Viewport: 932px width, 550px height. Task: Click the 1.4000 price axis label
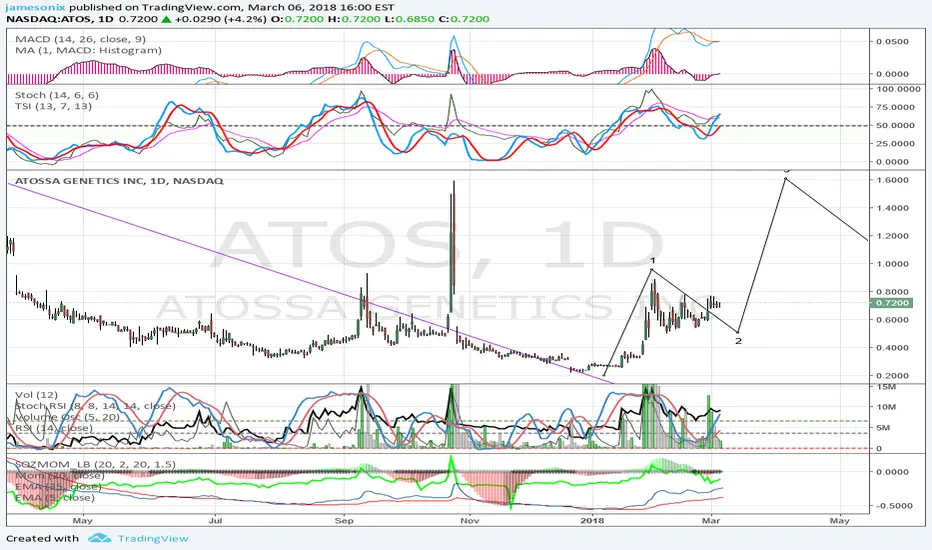click(892, 208)
